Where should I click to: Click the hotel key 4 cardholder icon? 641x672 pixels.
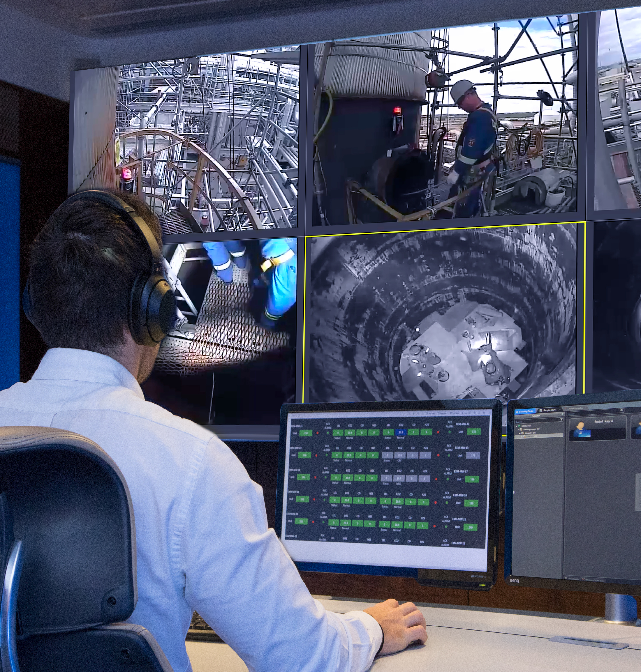(x=582, y=430)
